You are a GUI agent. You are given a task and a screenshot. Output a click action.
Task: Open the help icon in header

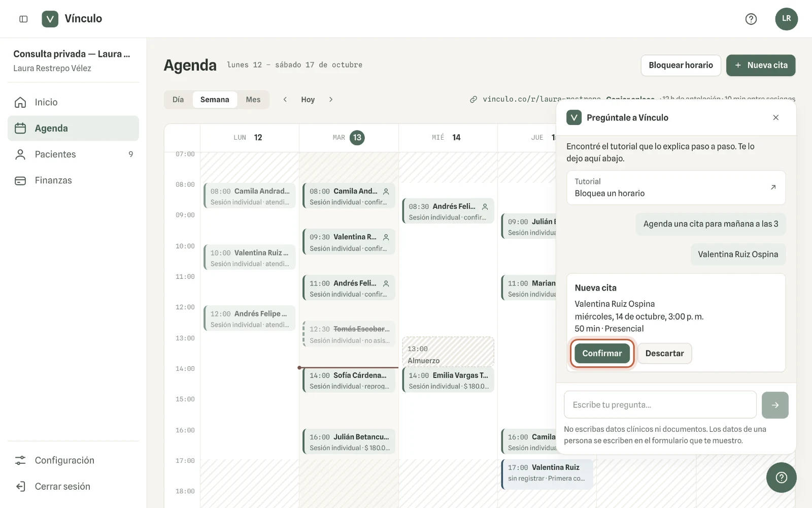pos(751,19)
